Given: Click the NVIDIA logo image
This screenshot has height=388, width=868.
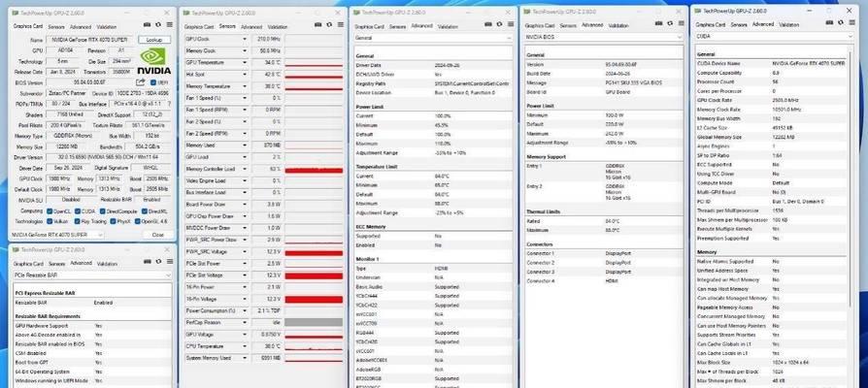Looking at the screenshot, I should pyautogui.click(x=154, y=62).
